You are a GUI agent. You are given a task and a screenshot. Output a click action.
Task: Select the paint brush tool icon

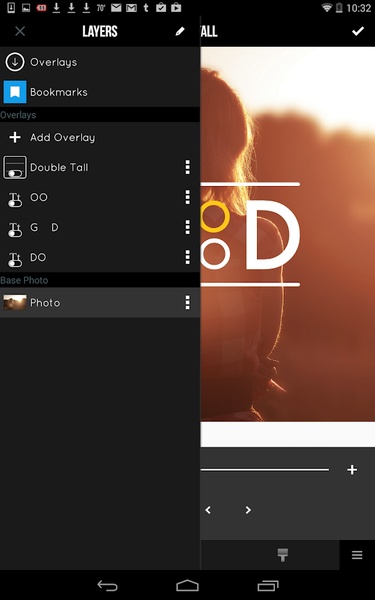click(283, 555)
